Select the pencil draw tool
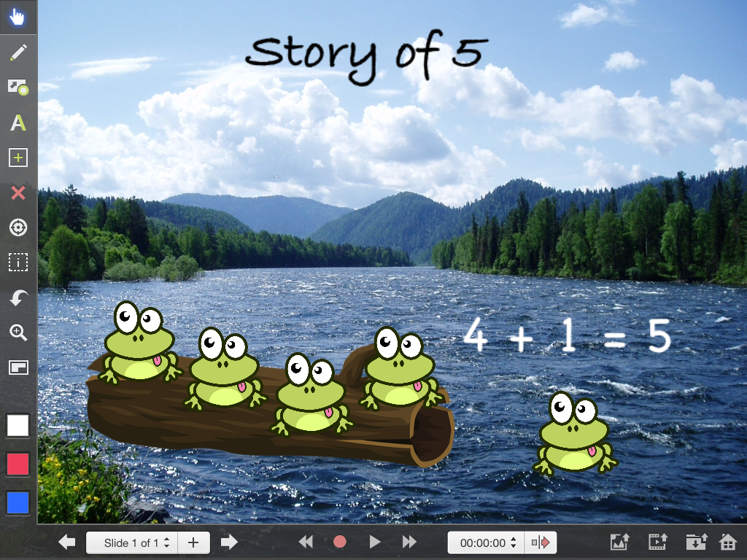The width and height of the screenshot is (747, 560). (x=18, y=52)
